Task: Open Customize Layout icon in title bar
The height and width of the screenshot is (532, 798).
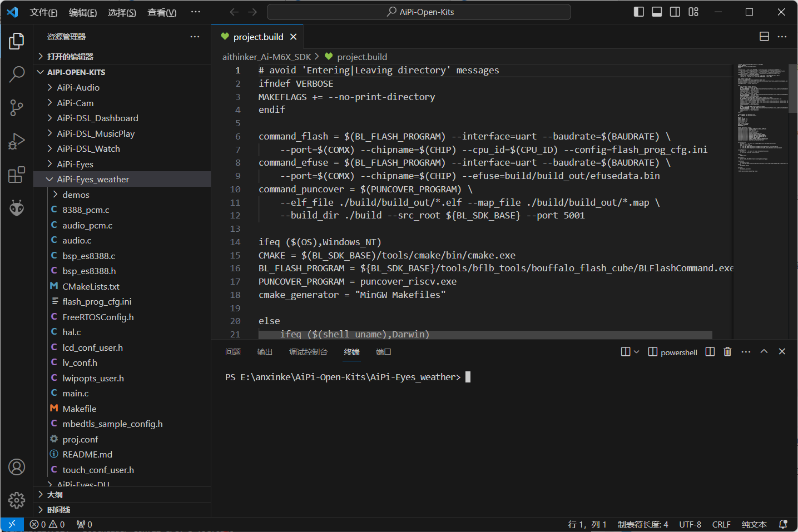Action: (x=693, y=12)
